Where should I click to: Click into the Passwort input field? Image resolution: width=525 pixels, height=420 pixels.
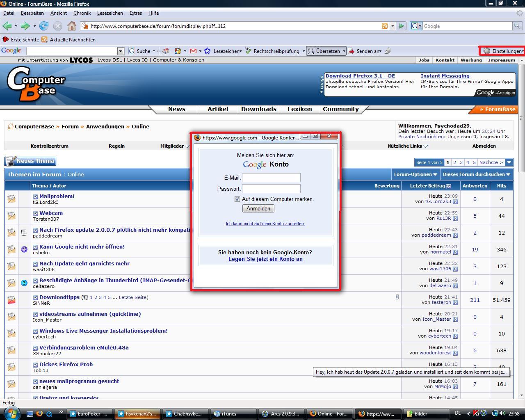click(271, 189)
